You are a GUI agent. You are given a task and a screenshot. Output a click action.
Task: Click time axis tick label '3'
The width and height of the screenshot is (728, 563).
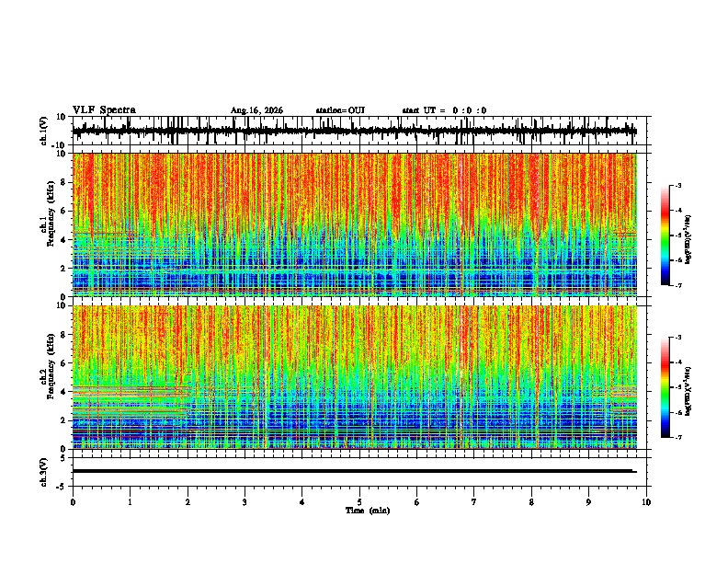coord(245,502)
